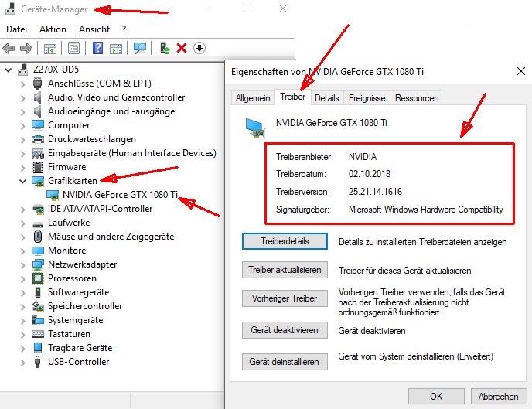Click the Anschlüsse (COM & LPT) port icon

[38, 84]
